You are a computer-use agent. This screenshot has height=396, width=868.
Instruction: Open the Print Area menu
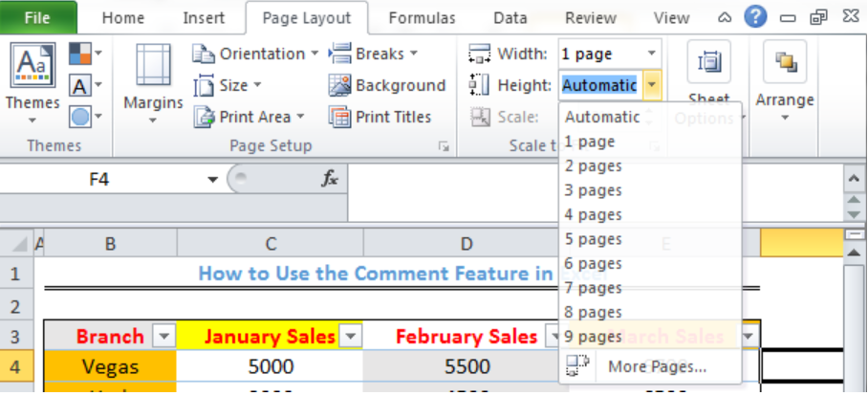[x=249, y=117]
